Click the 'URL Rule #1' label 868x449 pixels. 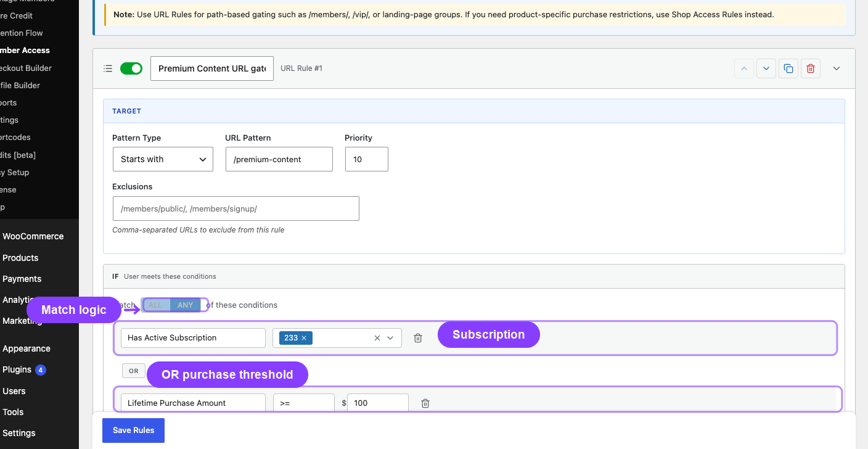pyautogui.click(x=301, y=68)
